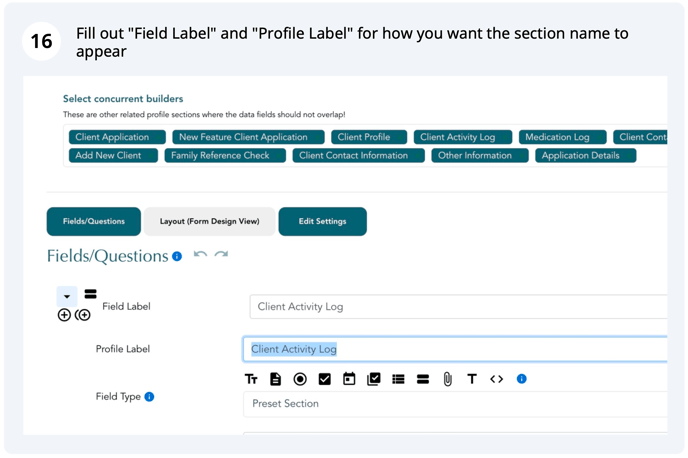Add a new field with plus circle
The image size is (688, 458).
(64, 315)
